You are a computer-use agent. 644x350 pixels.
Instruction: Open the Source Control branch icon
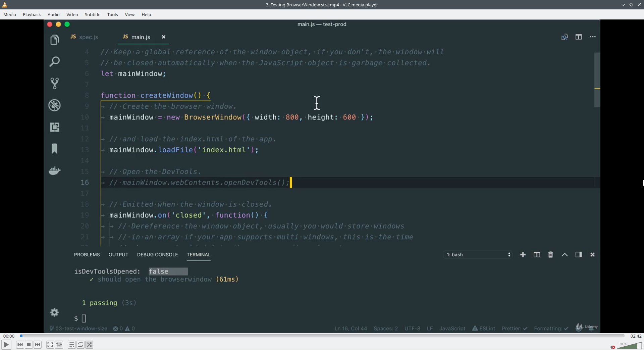click(54, 83)
